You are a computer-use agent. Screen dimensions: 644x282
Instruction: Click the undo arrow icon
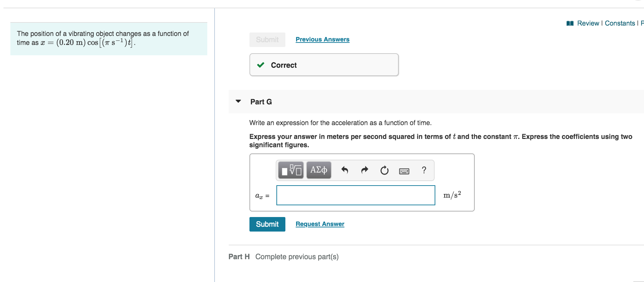[344, 170]
